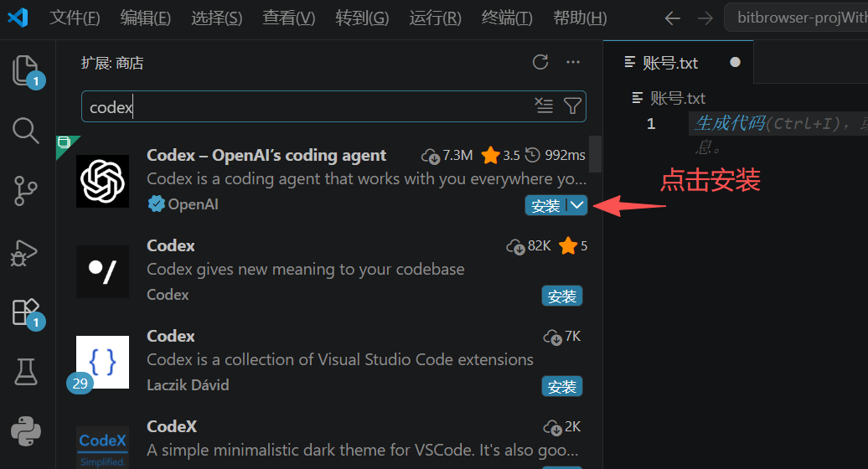Click the OpenAI verified publisher badge
Viewport: 868px width, 469px height.
click(156, 204)
